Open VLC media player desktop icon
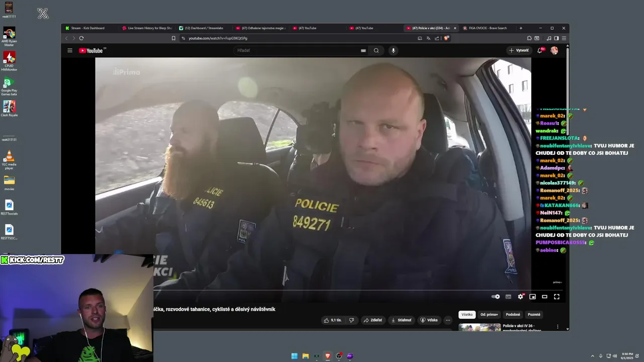This screenshot has width=644, height=362. [x=9, y=160]
